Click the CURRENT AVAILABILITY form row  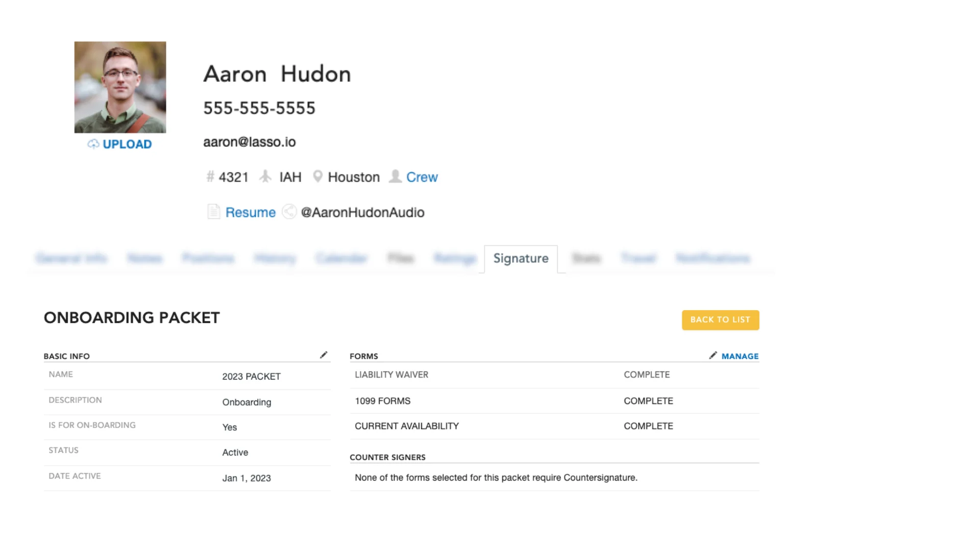point(554,426)
